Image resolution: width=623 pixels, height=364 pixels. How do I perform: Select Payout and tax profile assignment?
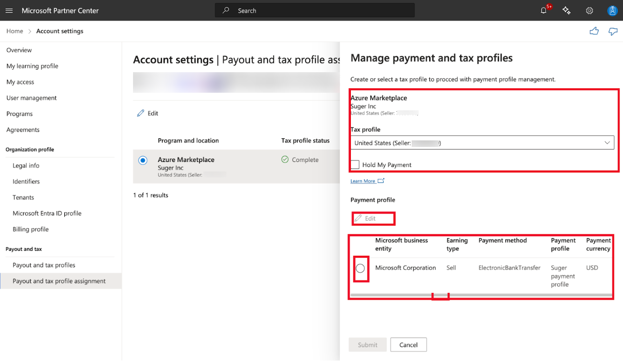pyautogui.click(x=61, y=281)
